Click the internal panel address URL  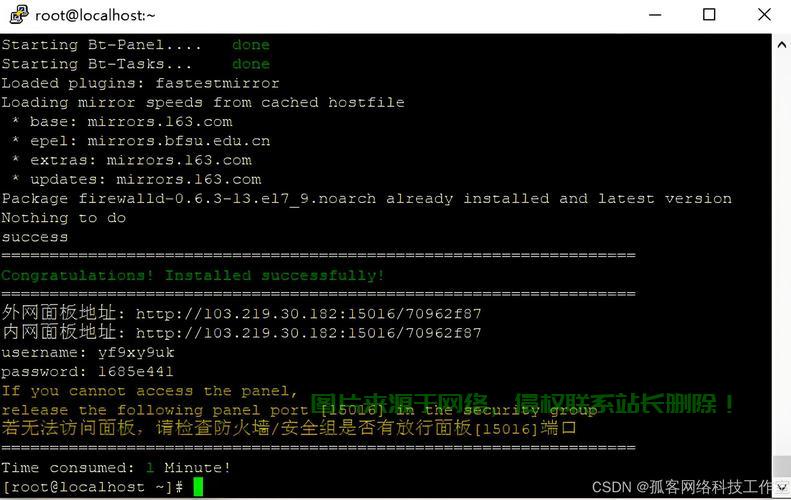(309, 333)
